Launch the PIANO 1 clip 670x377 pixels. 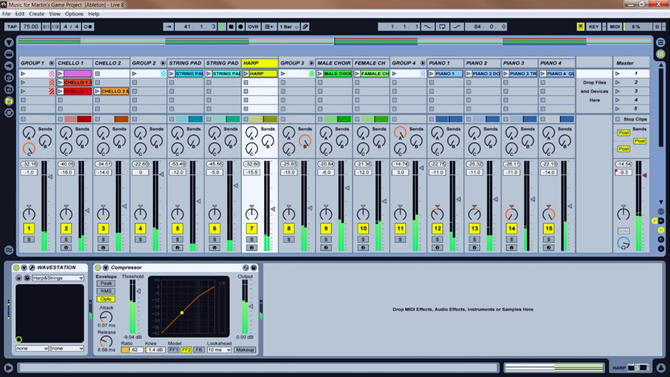[x=432, y=74]
